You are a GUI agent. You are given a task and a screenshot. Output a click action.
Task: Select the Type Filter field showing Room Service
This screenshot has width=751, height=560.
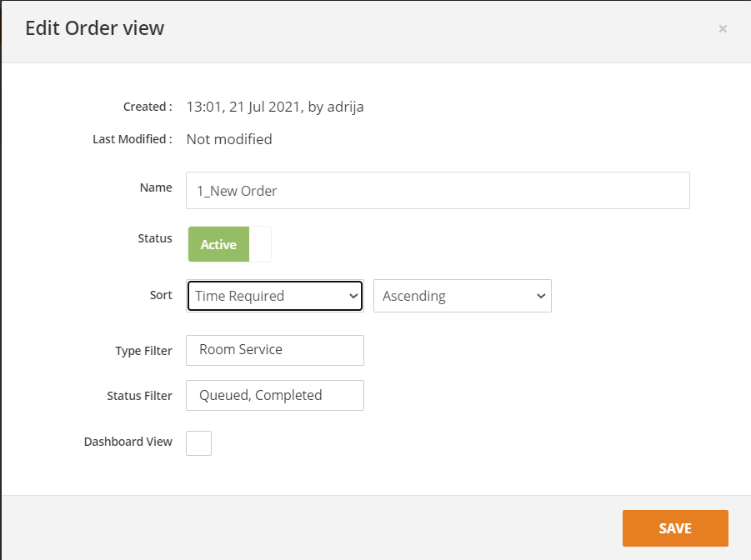click(274, 350)
